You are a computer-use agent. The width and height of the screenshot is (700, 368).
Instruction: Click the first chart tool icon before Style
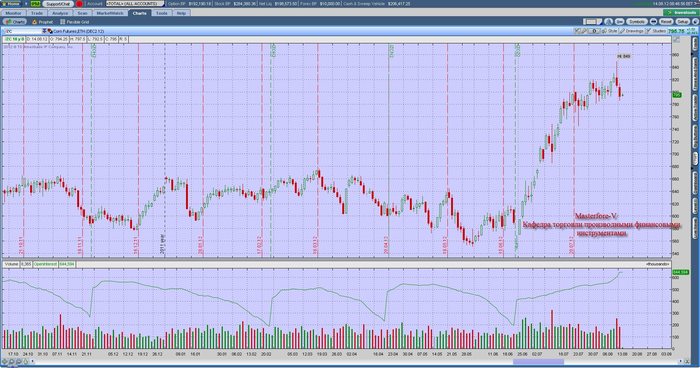pyautogui.click(x=577, y=31)
